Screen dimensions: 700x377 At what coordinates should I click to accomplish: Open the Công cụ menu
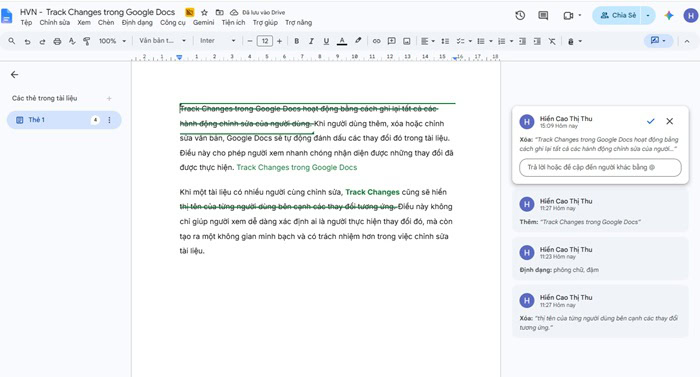pos(173,23)
